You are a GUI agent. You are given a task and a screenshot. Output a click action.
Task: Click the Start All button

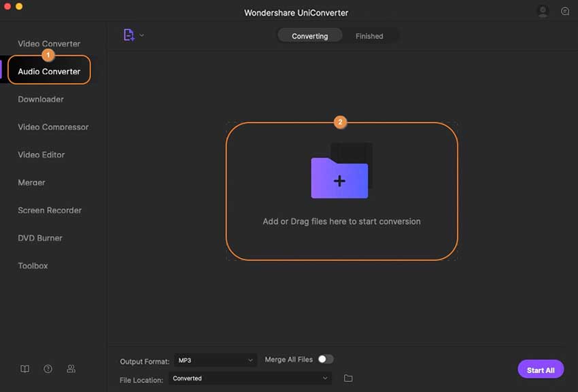[541, 370]
